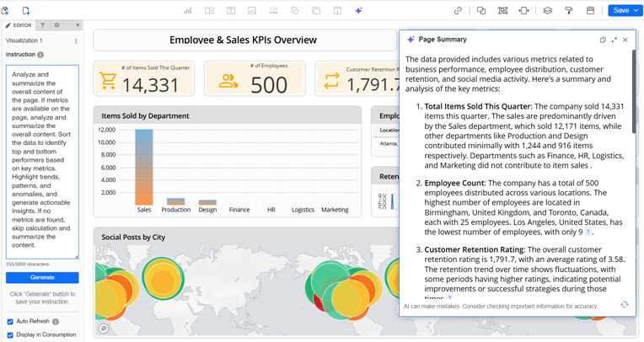
Task: Click the refresh icon in Page Summary
Action: point(624,305)
